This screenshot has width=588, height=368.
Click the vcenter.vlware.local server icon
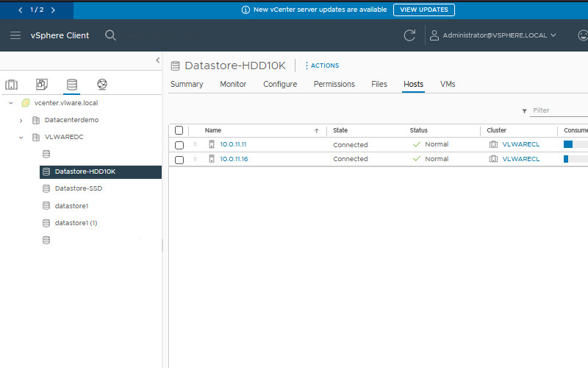(26, 103)
